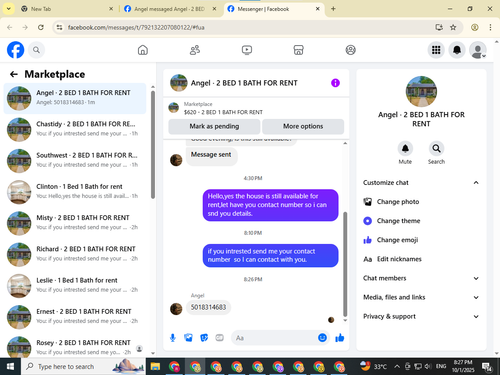Mute this chat with the bell icon
The width and height of the screenshot is (500, 375).
(405, 148)
